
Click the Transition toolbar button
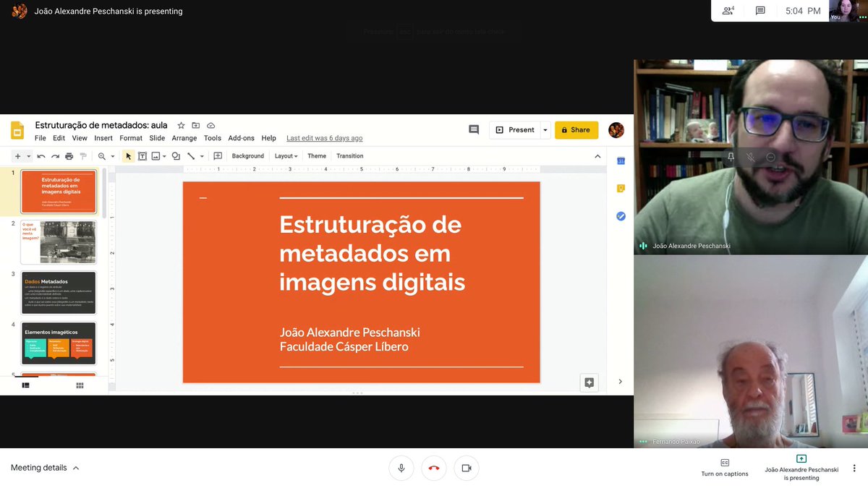click(350, 156)
